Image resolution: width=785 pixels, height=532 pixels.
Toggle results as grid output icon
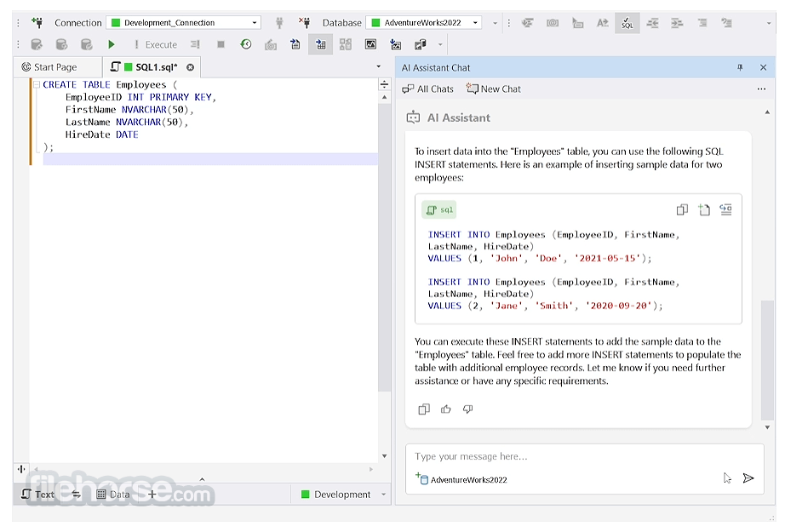coord(321,45)
